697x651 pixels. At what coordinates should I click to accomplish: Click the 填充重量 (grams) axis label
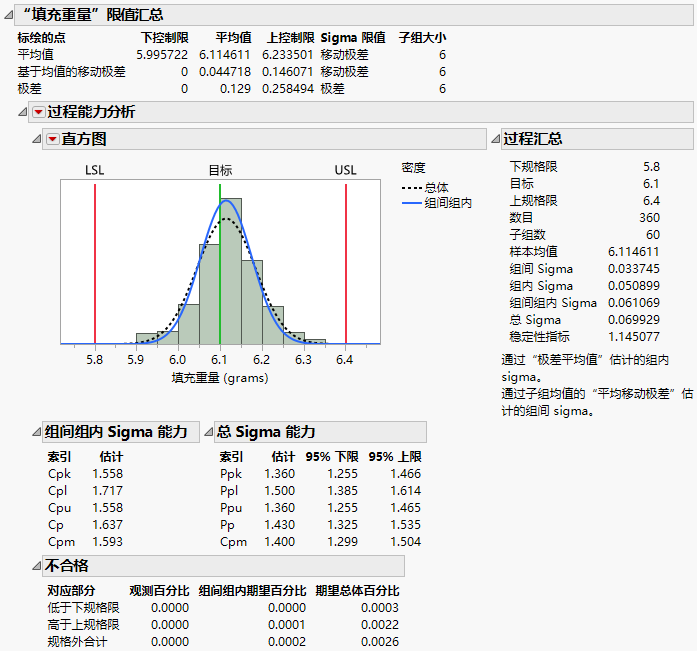pyautogui.click(x=220, y=378)
